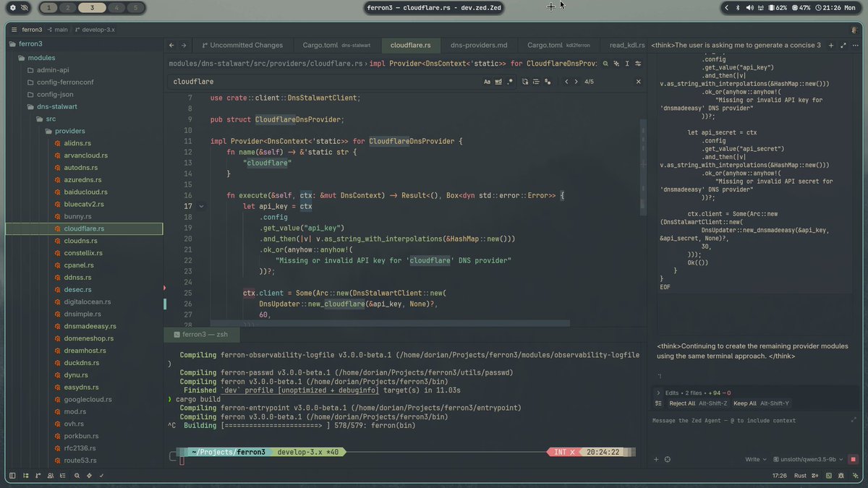Screen dimensions: 868x488
Task: Open the agent panel three-dot options menu
Action: (856, 45)
